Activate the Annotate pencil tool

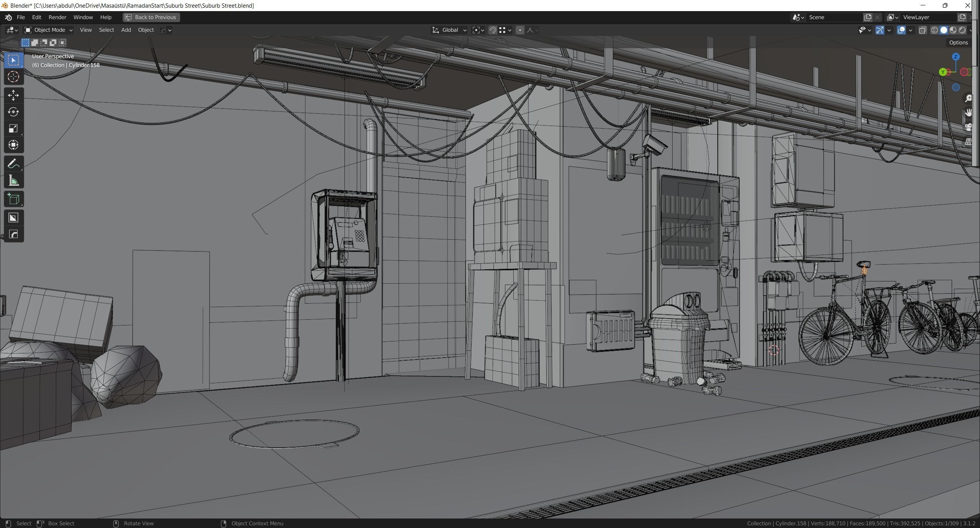(13, 164)
